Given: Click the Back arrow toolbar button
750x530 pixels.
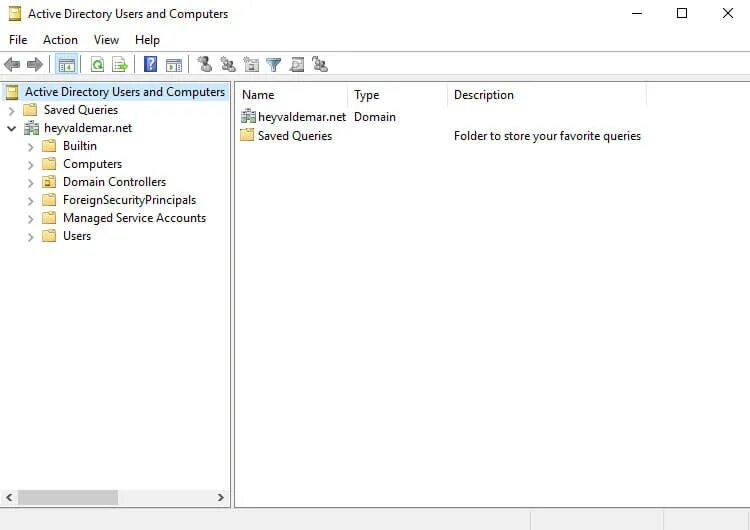Looking at the screenshot, I should [12, 64].
